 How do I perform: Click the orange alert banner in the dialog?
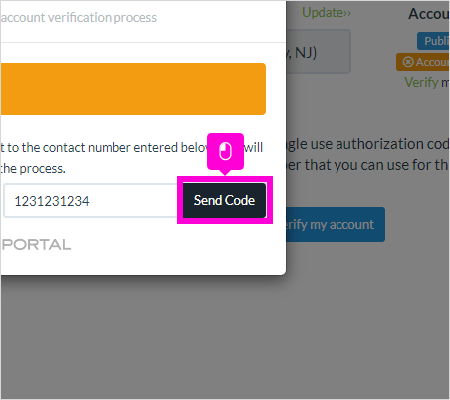click(x=133, y=89)
